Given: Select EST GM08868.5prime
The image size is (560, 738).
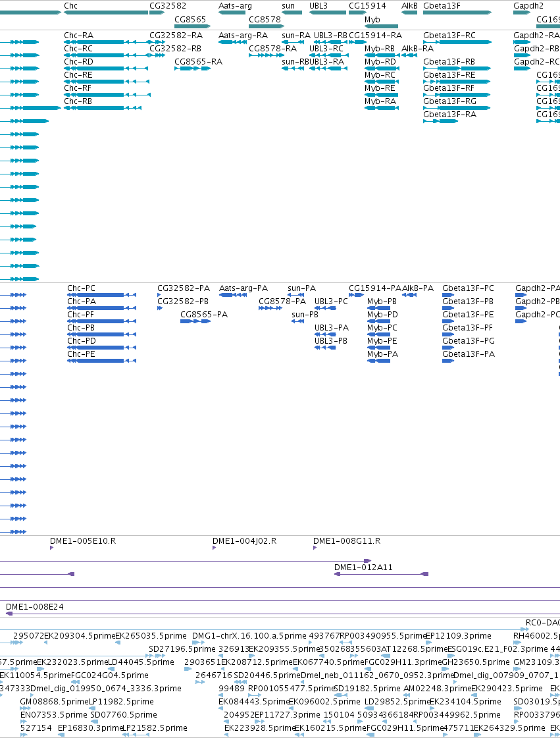Looking at the screenshot, I should click(54, 702).
